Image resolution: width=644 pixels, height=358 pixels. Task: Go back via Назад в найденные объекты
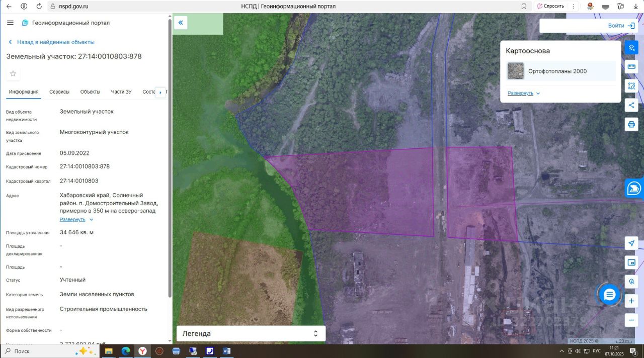(51, 42)
